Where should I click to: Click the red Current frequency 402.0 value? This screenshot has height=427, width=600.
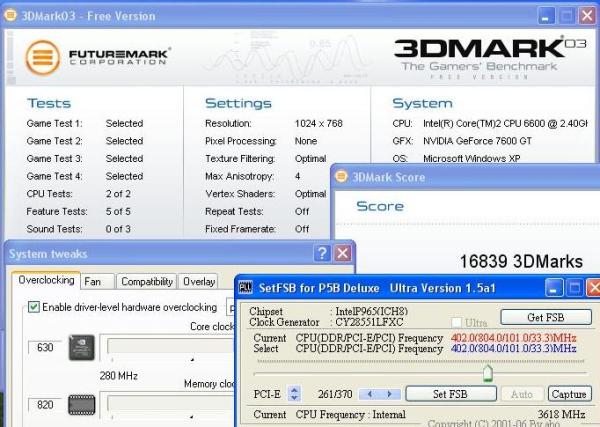[x=514, y=338]
